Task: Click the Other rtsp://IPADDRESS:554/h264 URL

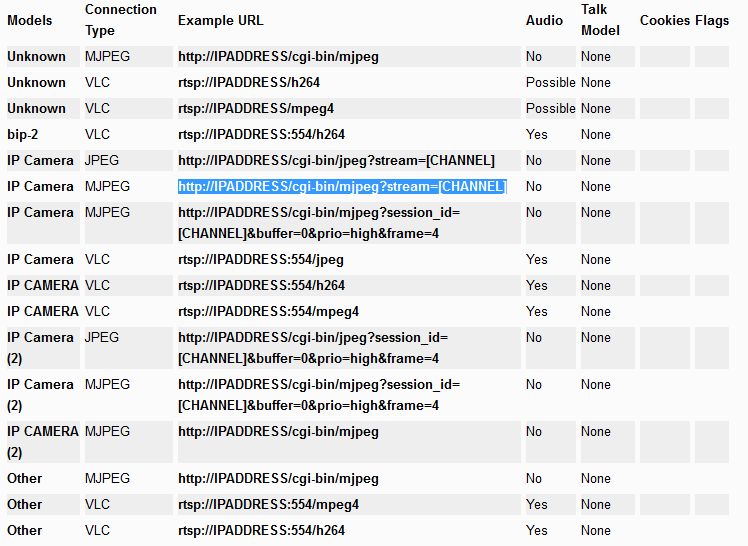Action: [261, 531]
